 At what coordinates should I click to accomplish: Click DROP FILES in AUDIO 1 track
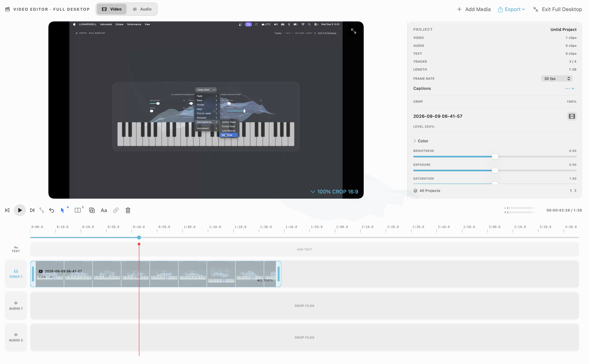(x=304, y=306)
